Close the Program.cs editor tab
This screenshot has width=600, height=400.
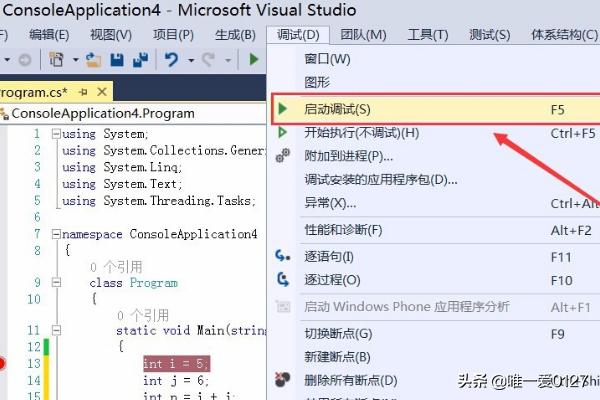pos(101,92)
